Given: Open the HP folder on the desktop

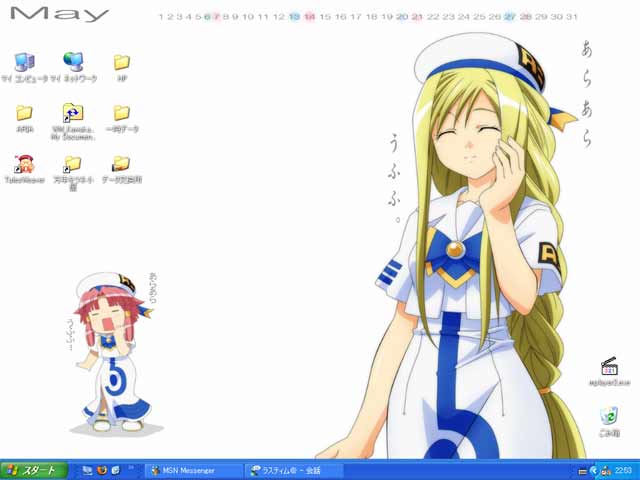Looking at the screenshot, I should pos(122,62).
